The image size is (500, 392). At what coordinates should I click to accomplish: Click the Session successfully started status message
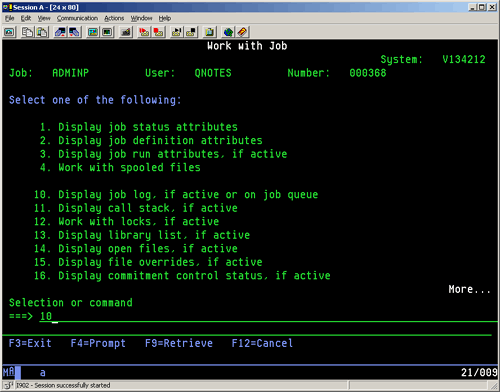point(63,385)
